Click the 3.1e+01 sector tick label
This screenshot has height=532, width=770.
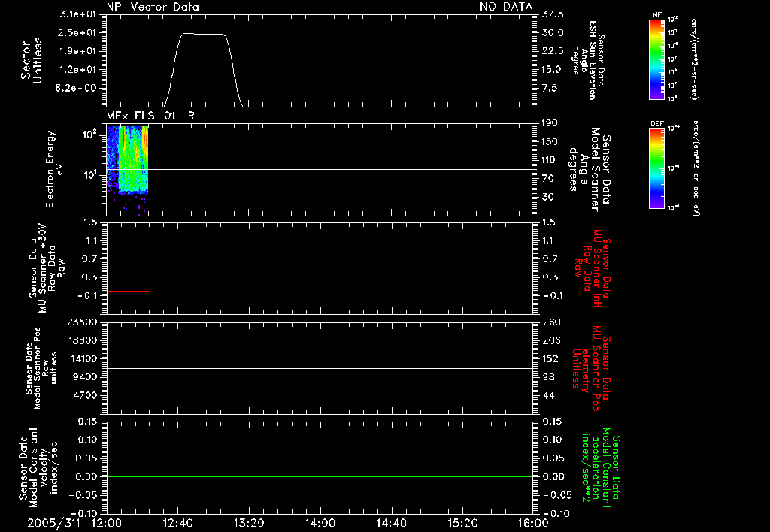pyautogui.click(x=78, y=14)
